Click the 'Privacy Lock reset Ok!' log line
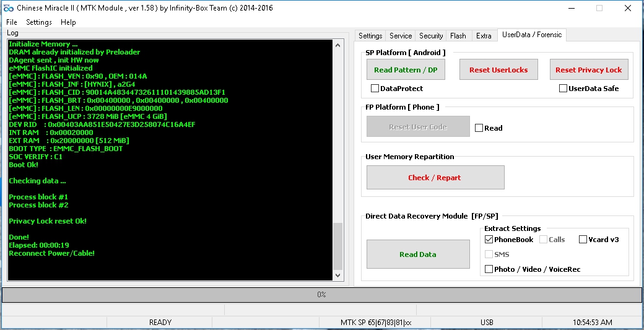644x330 pixels. coord(48,221)
